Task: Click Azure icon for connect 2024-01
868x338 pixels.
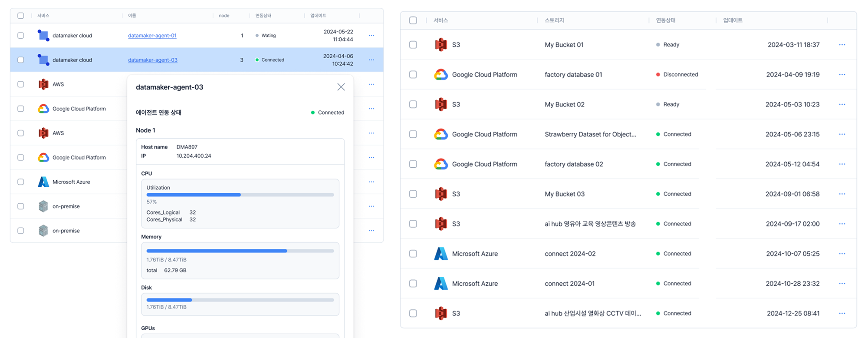Action: tap(441, 284)
